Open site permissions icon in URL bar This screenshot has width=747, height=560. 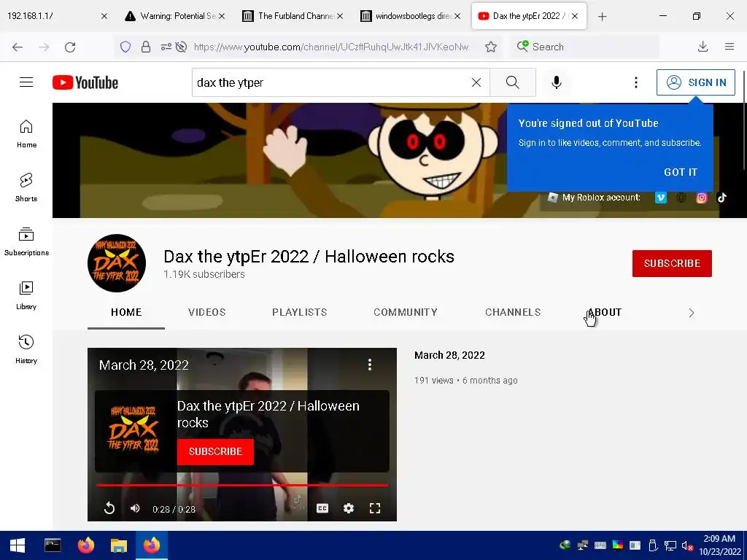point(166,47)
